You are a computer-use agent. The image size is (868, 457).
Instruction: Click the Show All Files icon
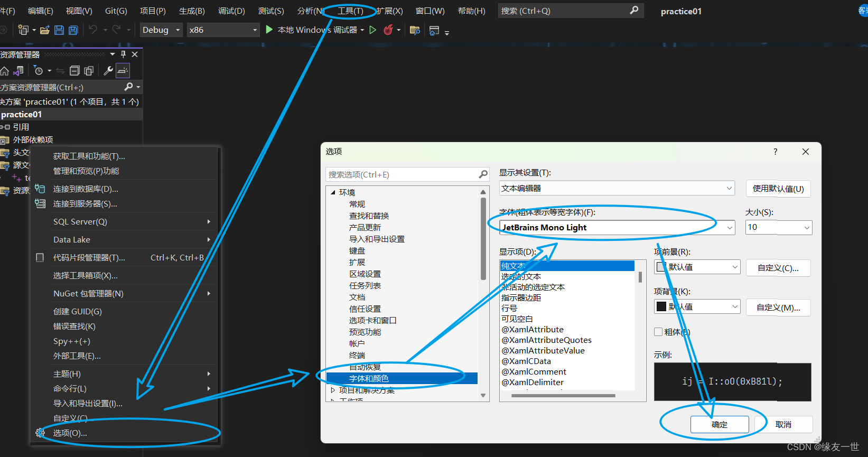pyautogui.click(x=89, y=71)
